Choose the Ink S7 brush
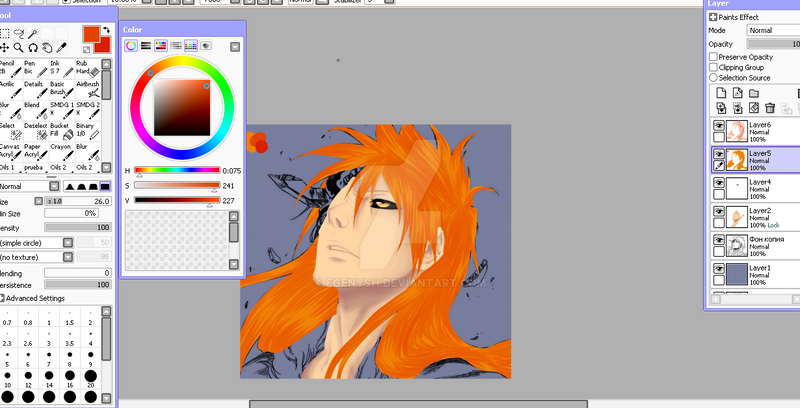The width and height of the screenshot is (800, 408). (62, 69)
